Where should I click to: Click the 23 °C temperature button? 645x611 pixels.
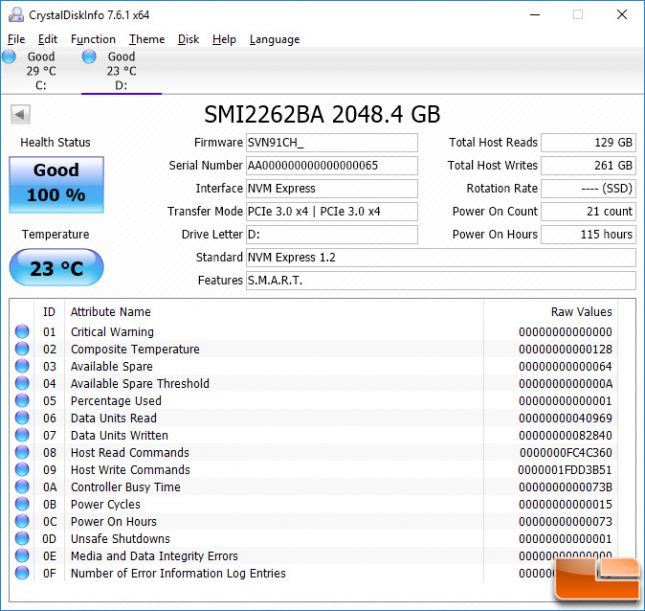pyautogui.click(x=56, y=268)
